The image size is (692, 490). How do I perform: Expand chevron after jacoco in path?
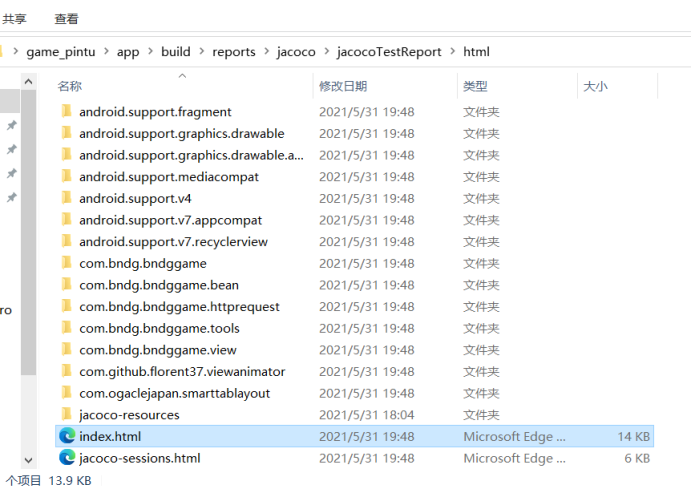pyautogui.click(x=327, y=52)
